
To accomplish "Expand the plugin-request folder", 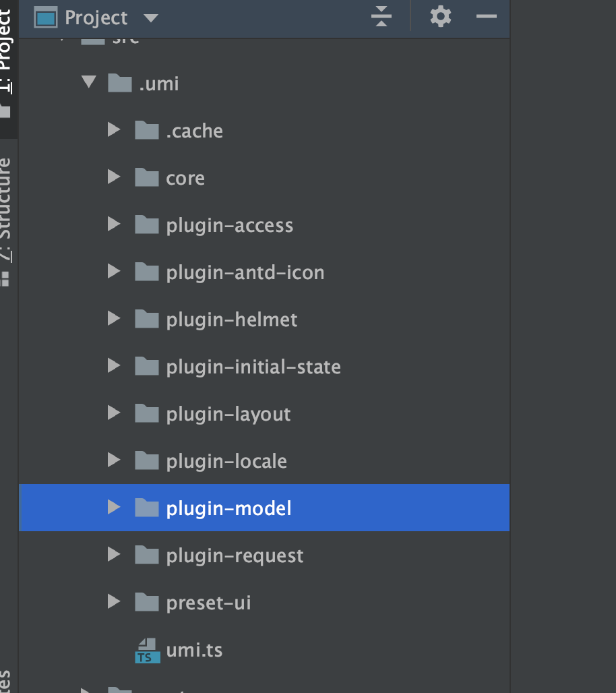I will 113,555.
